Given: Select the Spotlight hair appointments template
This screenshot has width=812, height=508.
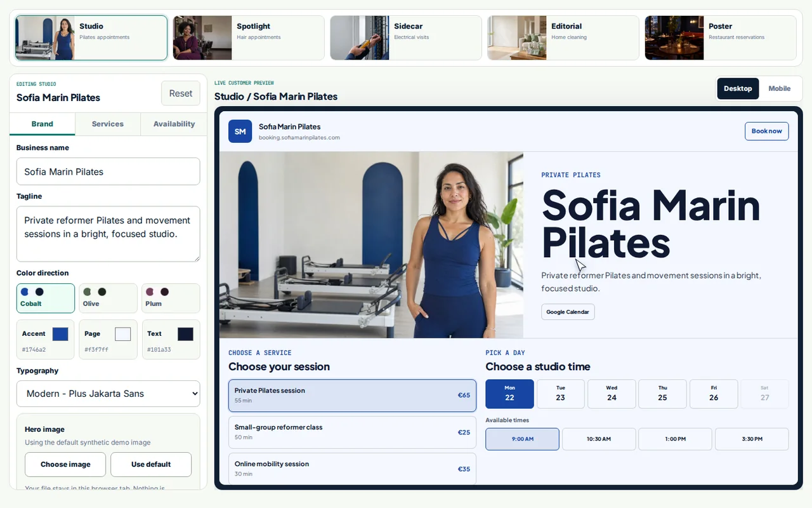Looking at the screenshot, I should coord(249,38).
